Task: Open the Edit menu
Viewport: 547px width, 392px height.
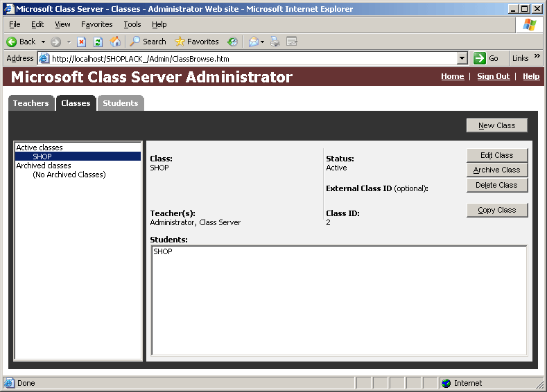Action: (x=37, y=24)
